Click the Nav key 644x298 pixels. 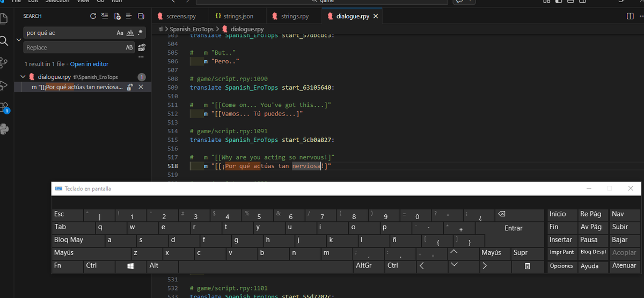click(x=624, y=215)
